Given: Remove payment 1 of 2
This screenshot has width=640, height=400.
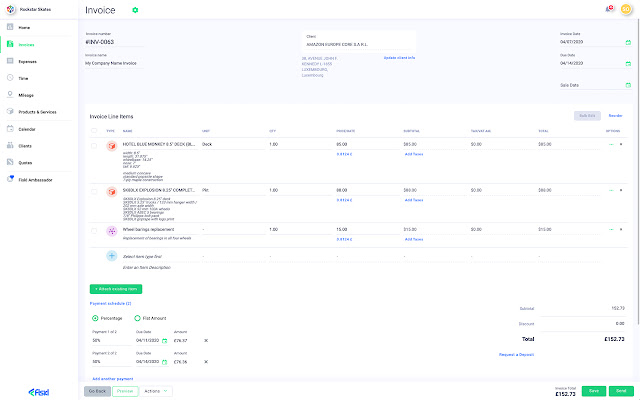Looking at the screenshot, I should click(206, 341).
